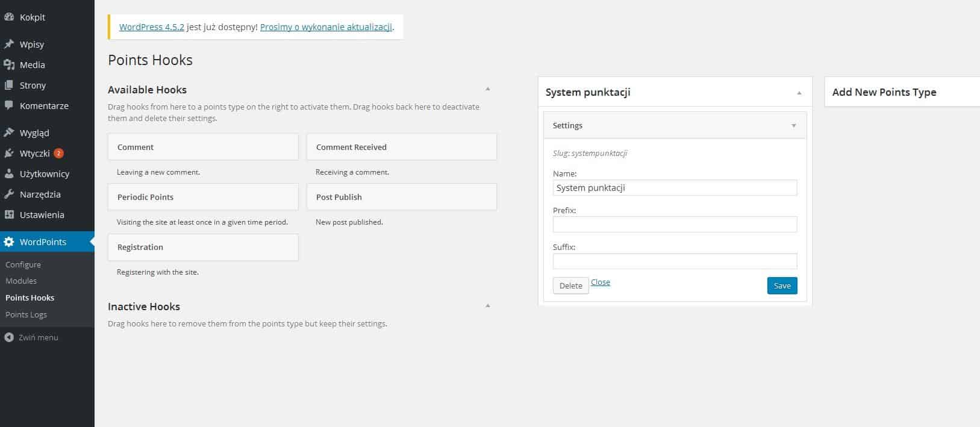Image resolution: width=980 pixels, height=427 pixels.
Task: Open the WordPress 4.5.2 link
Action: (x=152, y=27)
